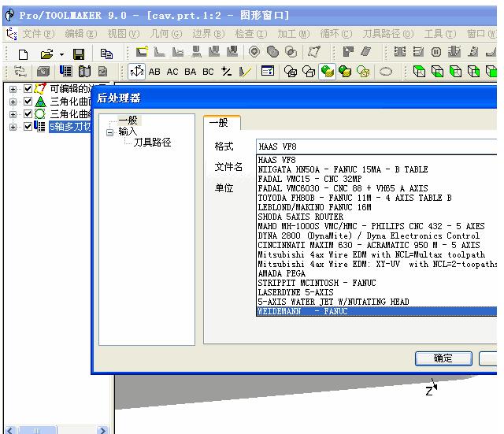The width and height of the screenshot is (504, 434).
Task: Choose WEIDEMANN - FANUC highlighted option
Action: point(376,311)
